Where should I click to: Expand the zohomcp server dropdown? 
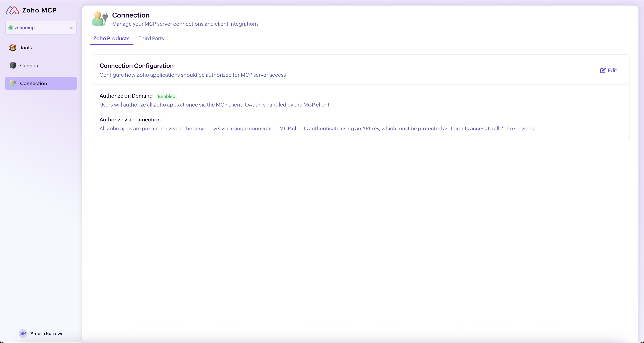pos(41,28)
